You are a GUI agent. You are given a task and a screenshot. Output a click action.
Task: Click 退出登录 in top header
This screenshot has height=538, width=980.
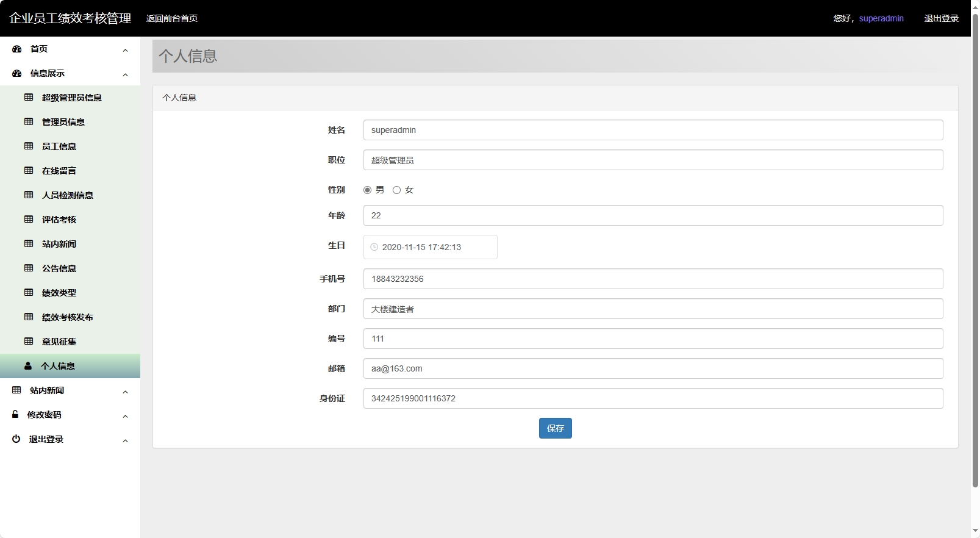click(x=942, y=18)
